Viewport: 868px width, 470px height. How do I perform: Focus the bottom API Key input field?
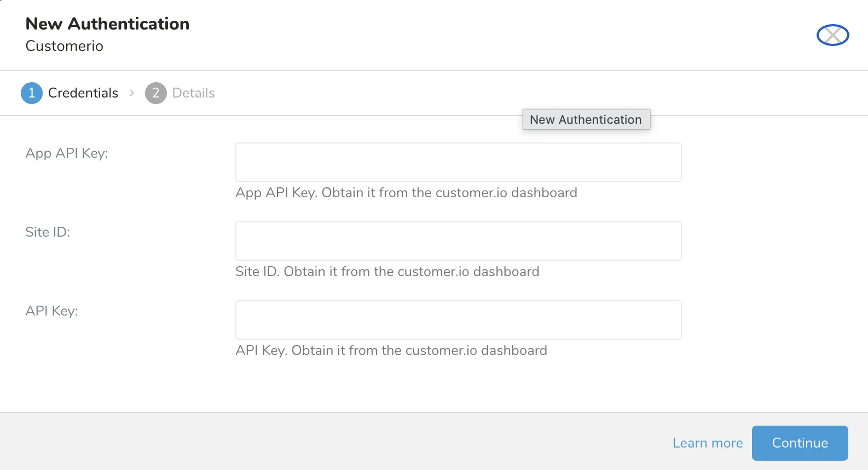(x=459, y=320)
